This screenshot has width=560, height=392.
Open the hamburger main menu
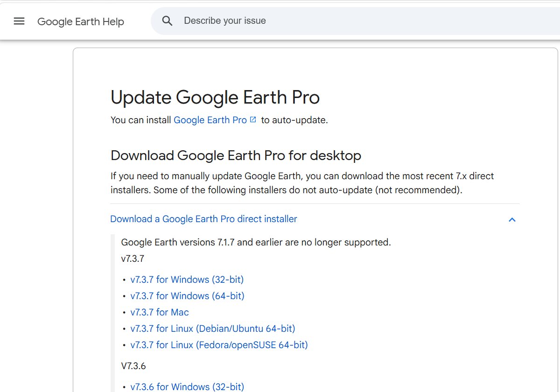pyautogui.click(x=19, y=21)
